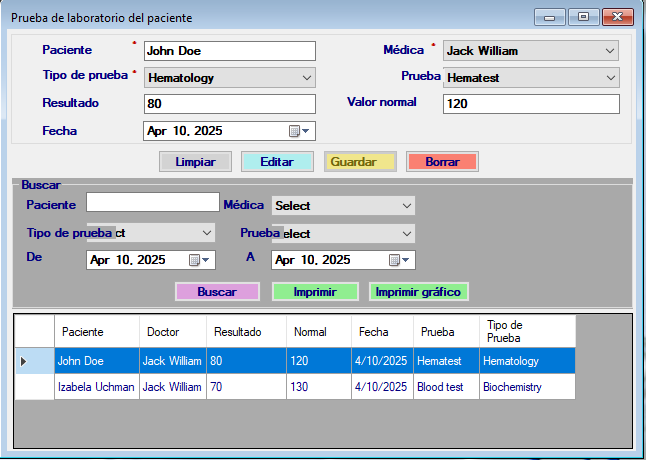Click the Limpiar button

point(195,161)
